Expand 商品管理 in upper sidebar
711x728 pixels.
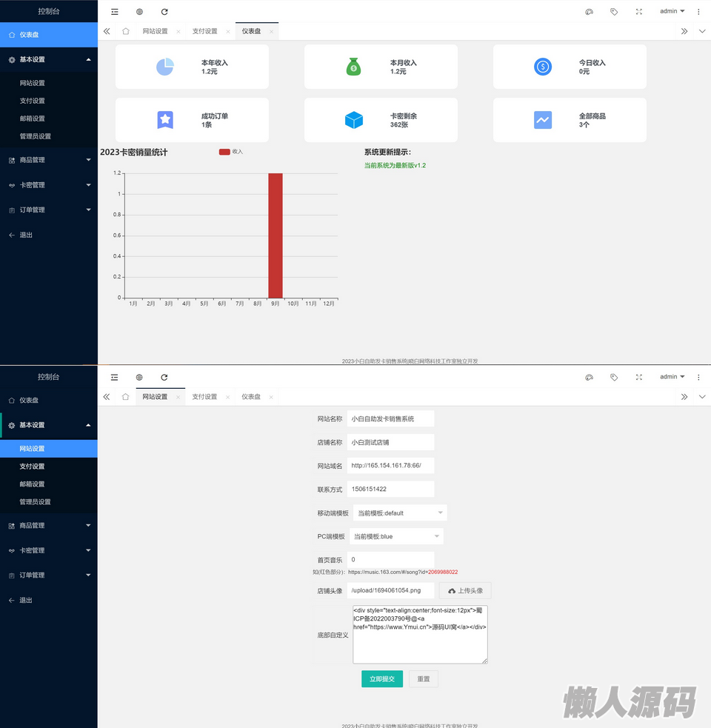tap(49, 160)
